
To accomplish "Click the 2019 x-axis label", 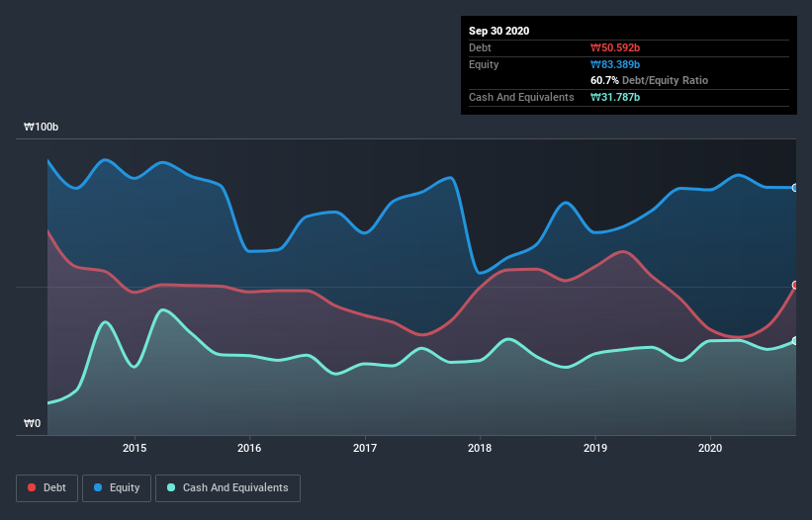I will click(x=595, y=448).
